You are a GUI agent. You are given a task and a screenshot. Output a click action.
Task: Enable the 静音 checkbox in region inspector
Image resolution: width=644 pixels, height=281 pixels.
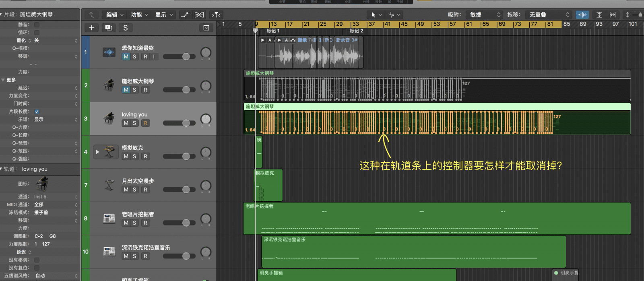(x=37, y=25)
